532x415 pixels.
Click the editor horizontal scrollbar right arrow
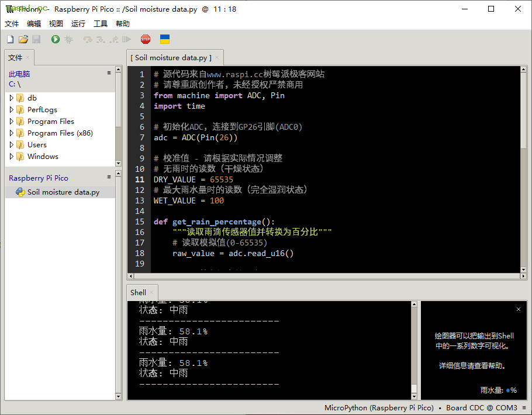[523, 276]
